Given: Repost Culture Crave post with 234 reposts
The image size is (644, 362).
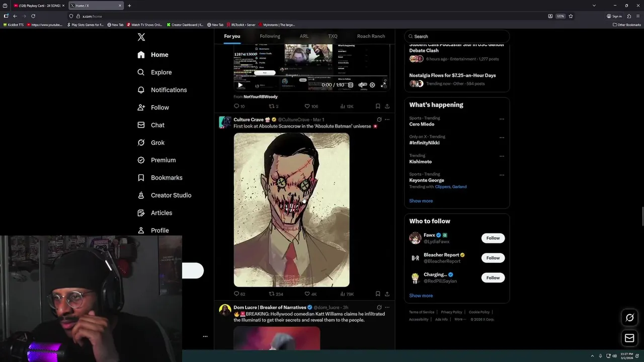Looking at the screenshot, I should pyautogui.click(x=276, y=294).
